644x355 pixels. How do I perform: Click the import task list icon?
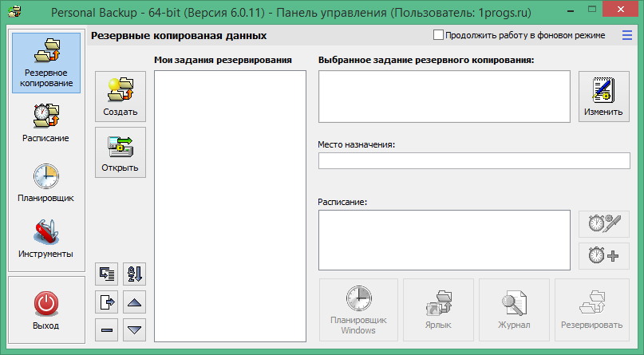point(106,274)
